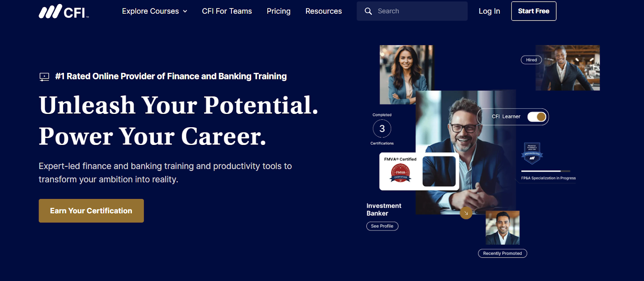Click the Power Your Career heading
Screen dimensions: 644x281
pos(153,136)
